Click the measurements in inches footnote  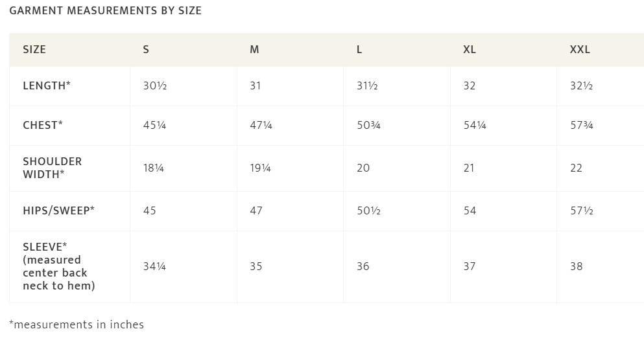(x=77, y=324)
